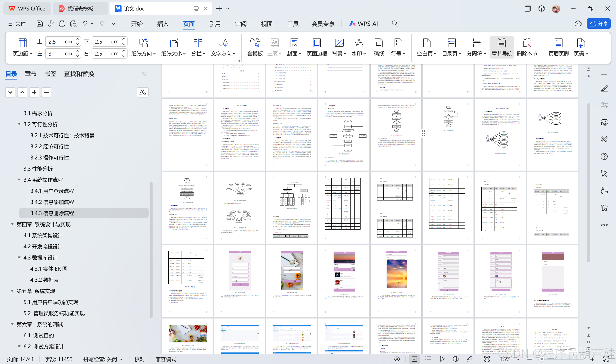
Task: Open the 页码 page number tool
Action: pos(581,47)
